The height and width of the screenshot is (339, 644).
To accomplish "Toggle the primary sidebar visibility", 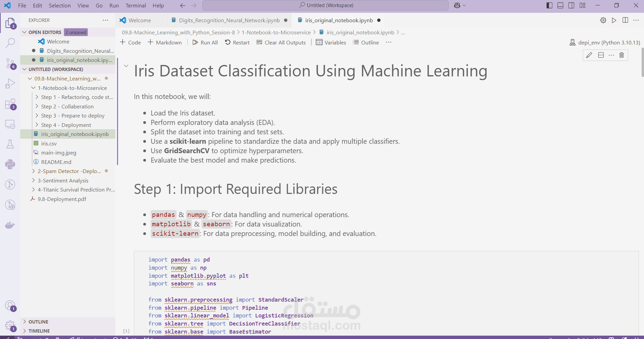I will [x=549, y=5].
